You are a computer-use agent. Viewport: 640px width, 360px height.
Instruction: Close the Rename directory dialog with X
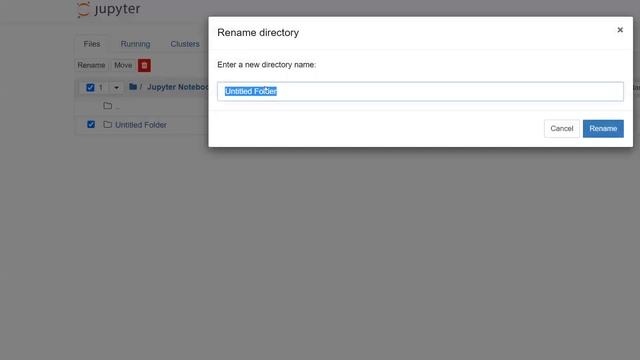click(620, 30)
